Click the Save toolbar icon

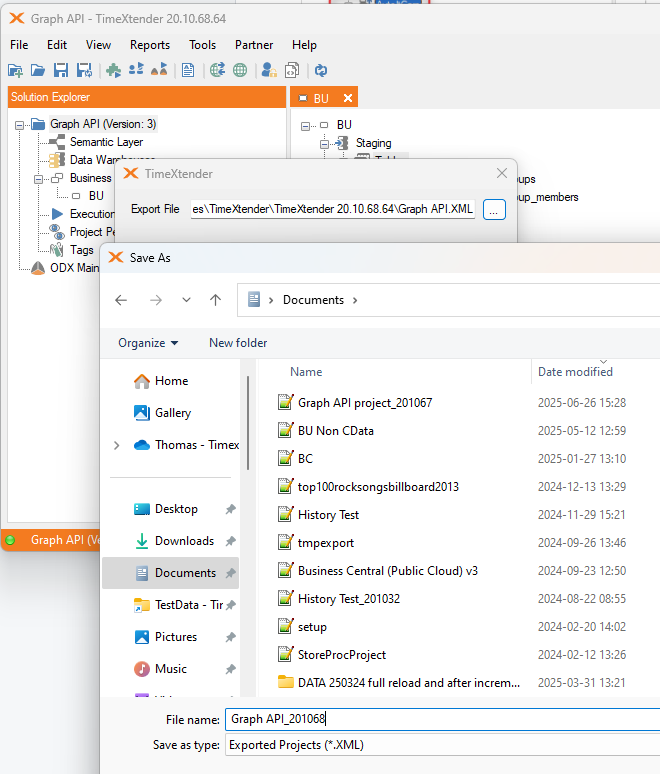pyautogui.click(x=61, y=71)
